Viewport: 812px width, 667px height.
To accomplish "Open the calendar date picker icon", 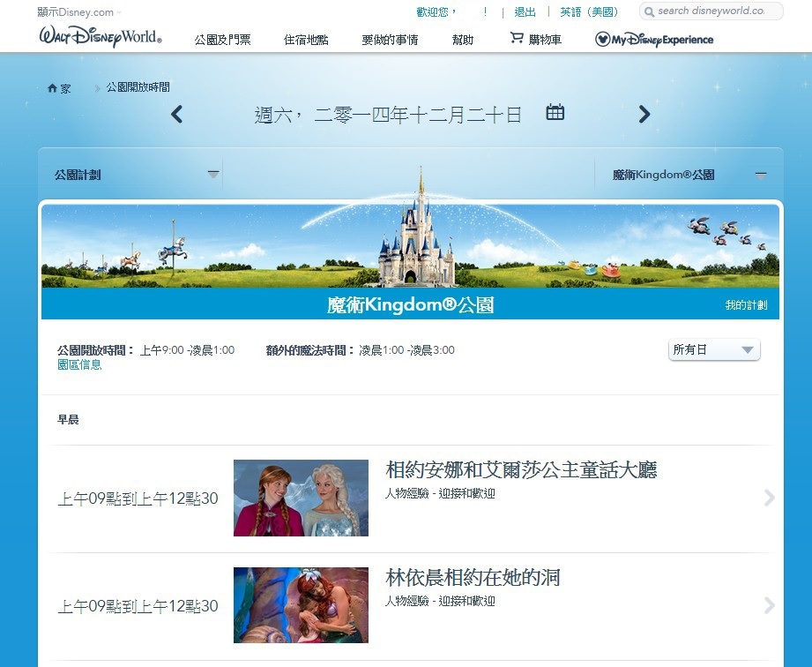I will click(x=555, y=112).
